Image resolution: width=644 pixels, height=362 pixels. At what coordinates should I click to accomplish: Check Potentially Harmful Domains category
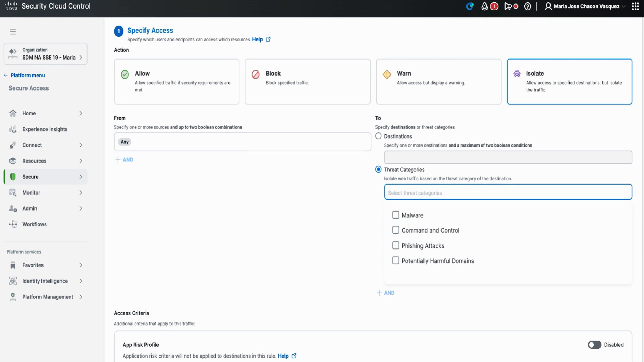395,260
